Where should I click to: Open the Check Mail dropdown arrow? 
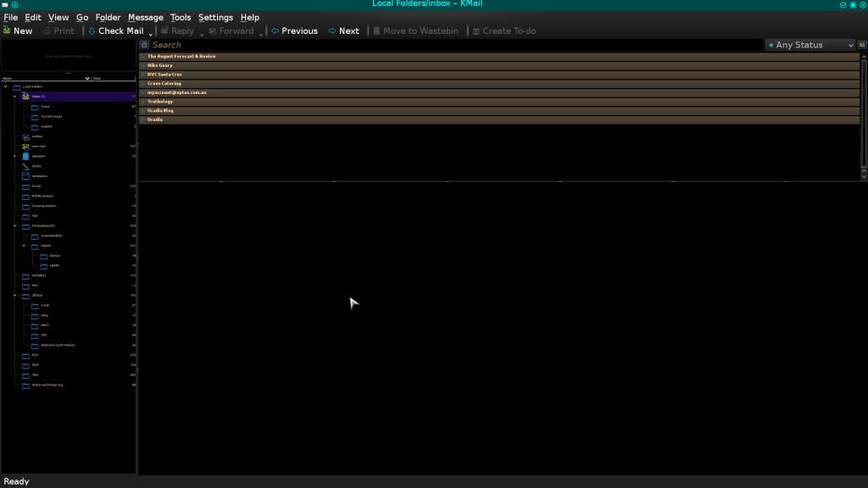point(151,34)
